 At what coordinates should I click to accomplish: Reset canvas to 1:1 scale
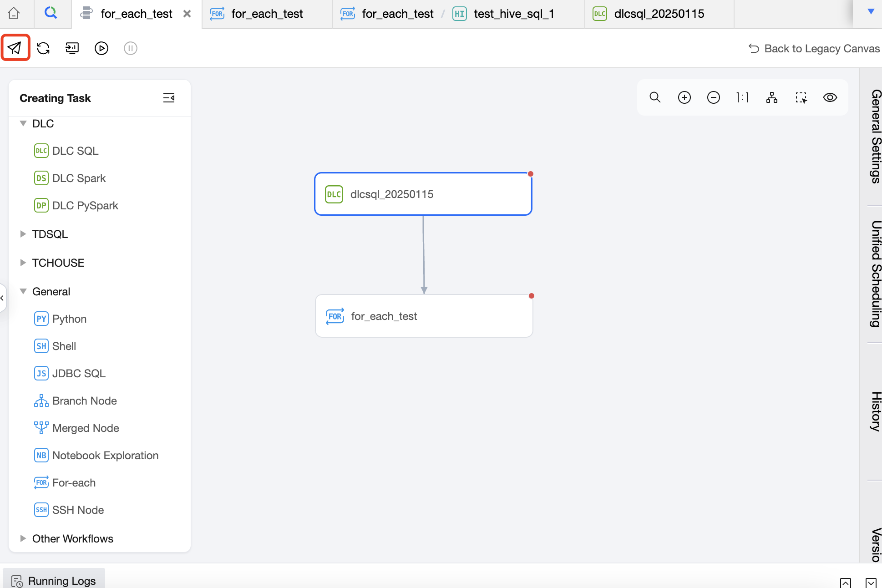pyautogui.click(x=742, y=97)
